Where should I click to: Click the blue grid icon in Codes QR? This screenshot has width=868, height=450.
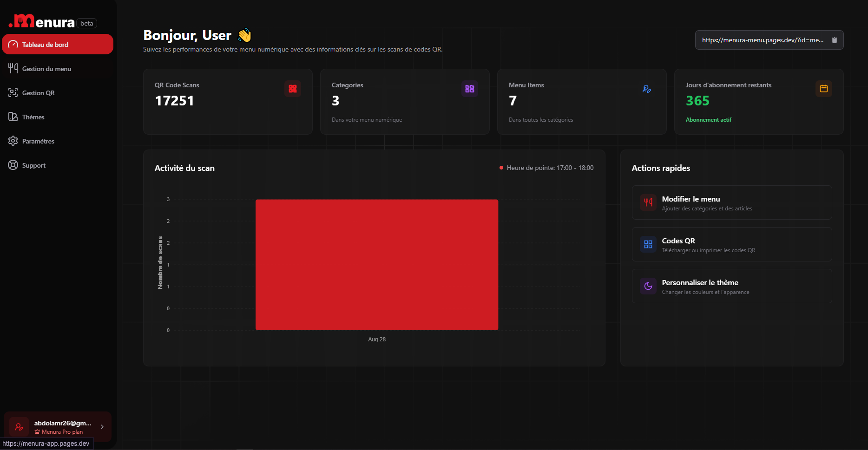click(x=648, y=244)
